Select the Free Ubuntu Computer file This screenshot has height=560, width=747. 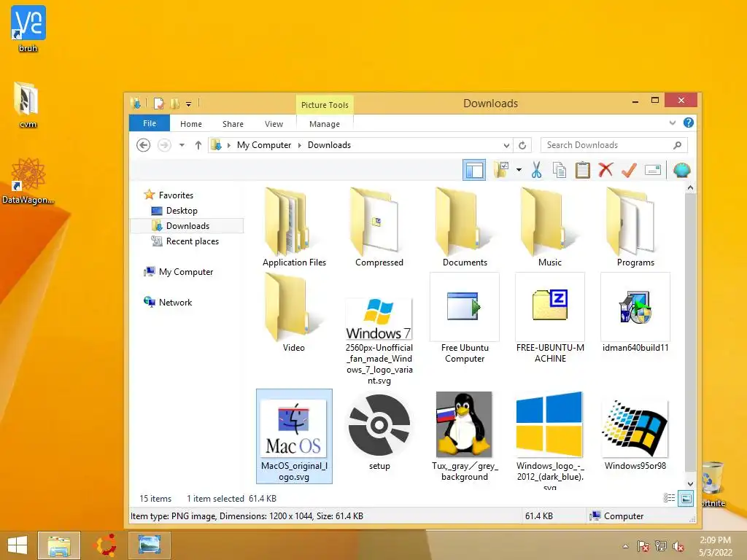[x=465, y=318]
